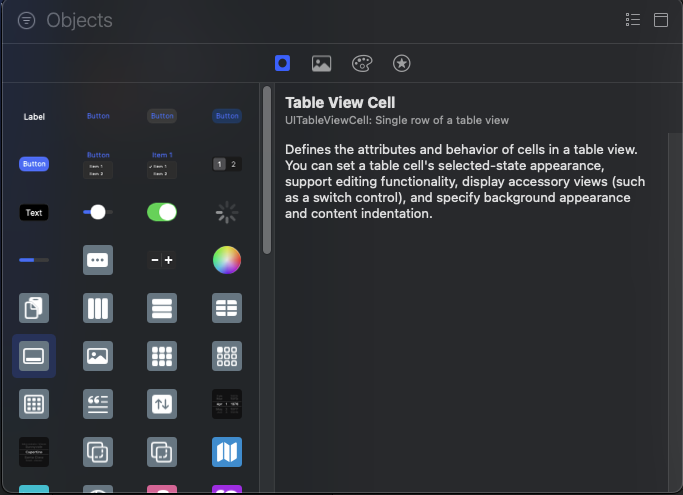683x495 pixels.
Task: Open the Media images library tab
Action: (321, 64)
